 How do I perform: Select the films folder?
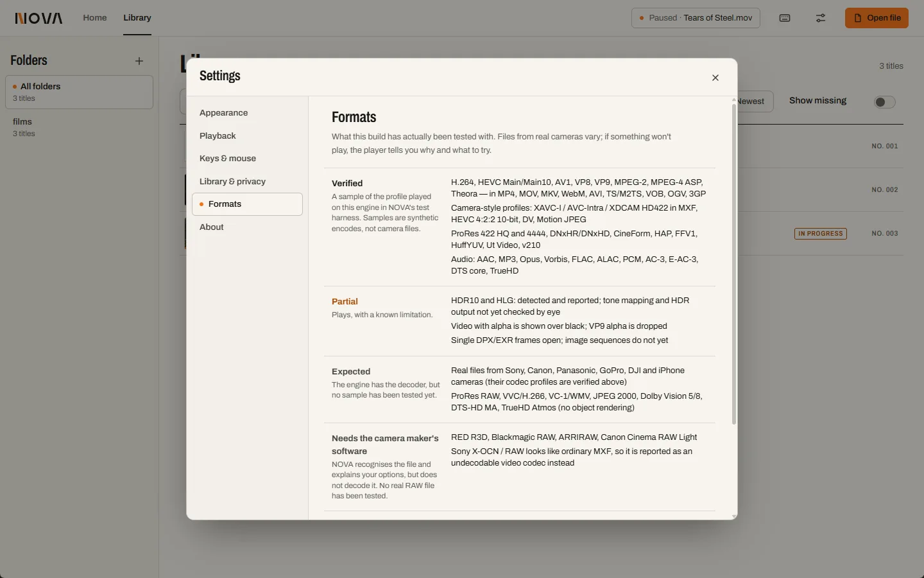(x=79, y=127)
